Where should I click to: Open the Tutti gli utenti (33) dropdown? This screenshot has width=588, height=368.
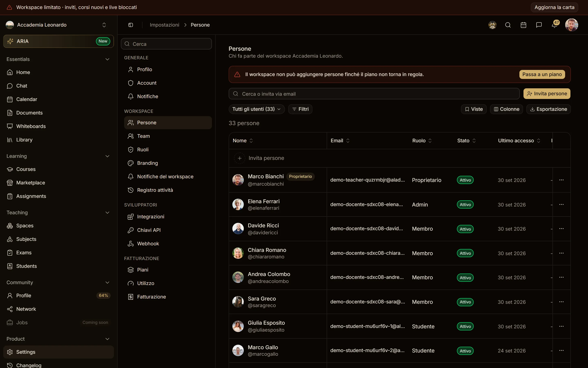click(257, 109)
